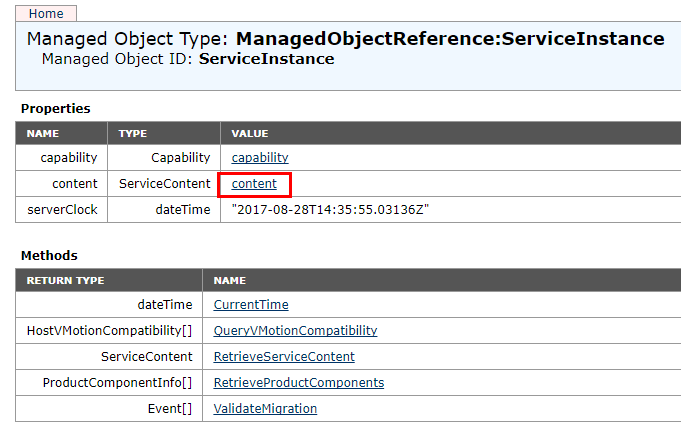Open the QueryVMotionCompatibility method
This screenshot has height=431, width=681.
pyautogui.click(x=295, y=330)
